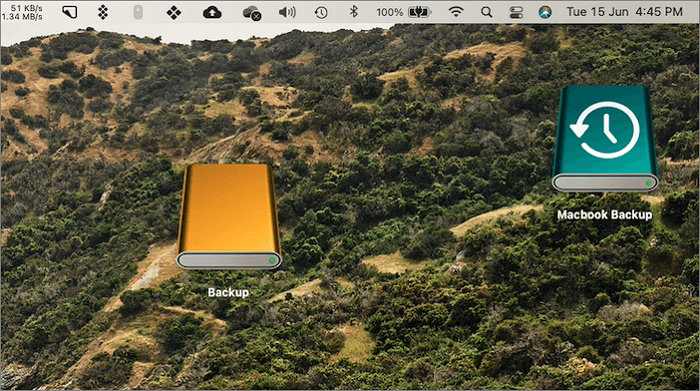Open the tag-shaped menu bar icon
Screen dimensions: 700x391
coord(69,12)
